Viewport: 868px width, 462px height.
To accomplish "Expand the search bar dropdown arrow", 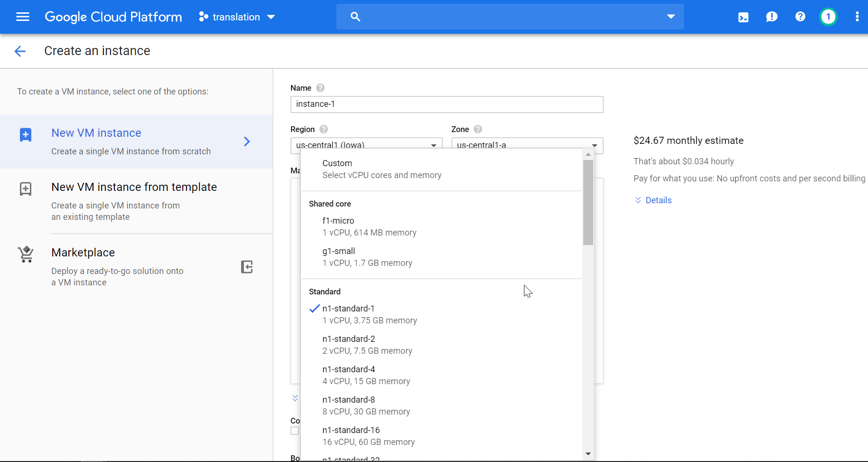I will point(671,17).
